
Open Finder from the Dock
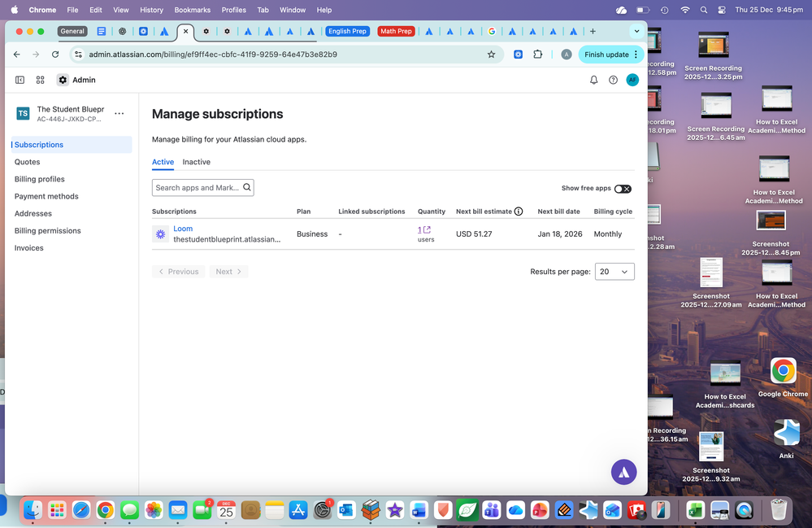point(33,510)
